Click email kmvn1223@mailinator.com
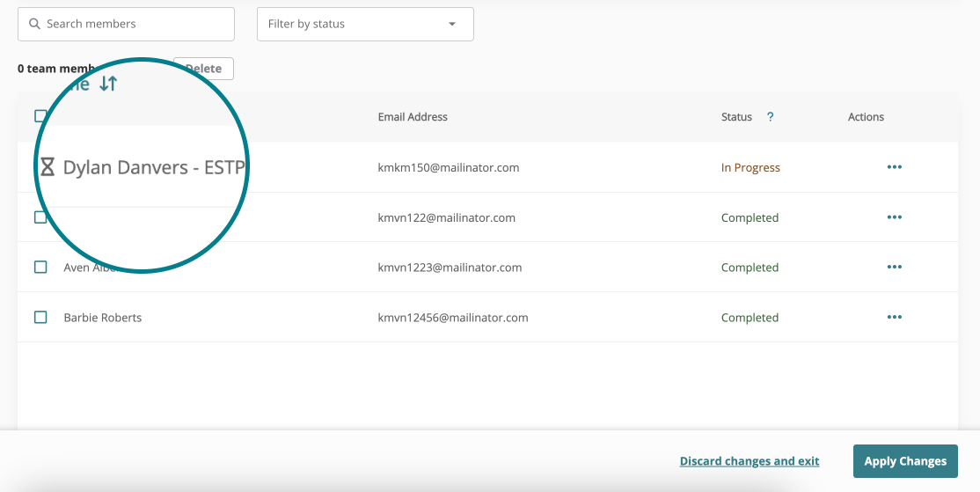Image resolution: width=980 pixels, height=492 pixels. click(450, 268)
